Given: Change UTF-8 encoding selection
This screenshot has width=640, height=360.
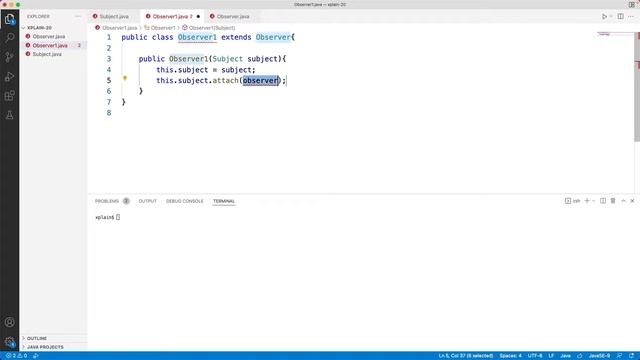Looking at the screenshot, I should 535,356.
